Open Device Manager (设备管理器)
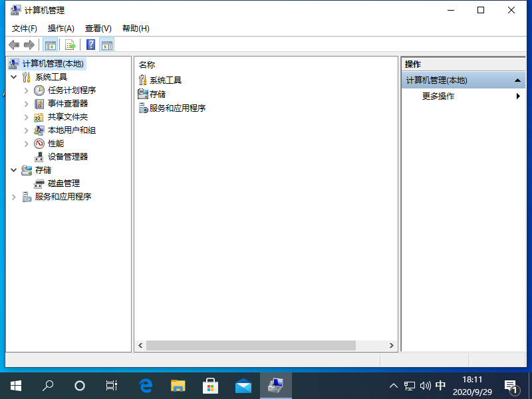The width and height of the screenshot is (532, 399). [69, 156]
